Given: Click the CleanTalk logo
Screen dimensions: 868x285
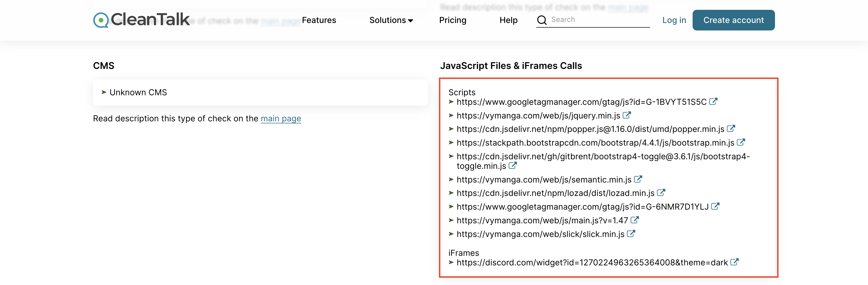Looking at the screenshot, I should [x=141, y=20].
